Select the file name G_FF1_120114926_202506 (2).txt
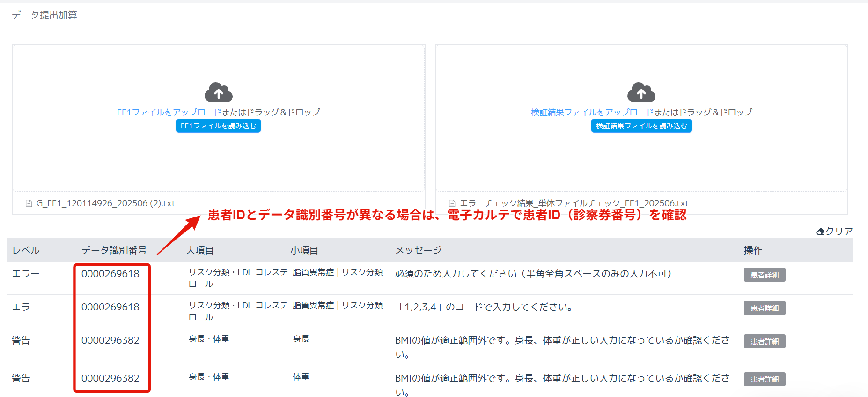This screenshot has height=397, width=868. pos(106,203)
